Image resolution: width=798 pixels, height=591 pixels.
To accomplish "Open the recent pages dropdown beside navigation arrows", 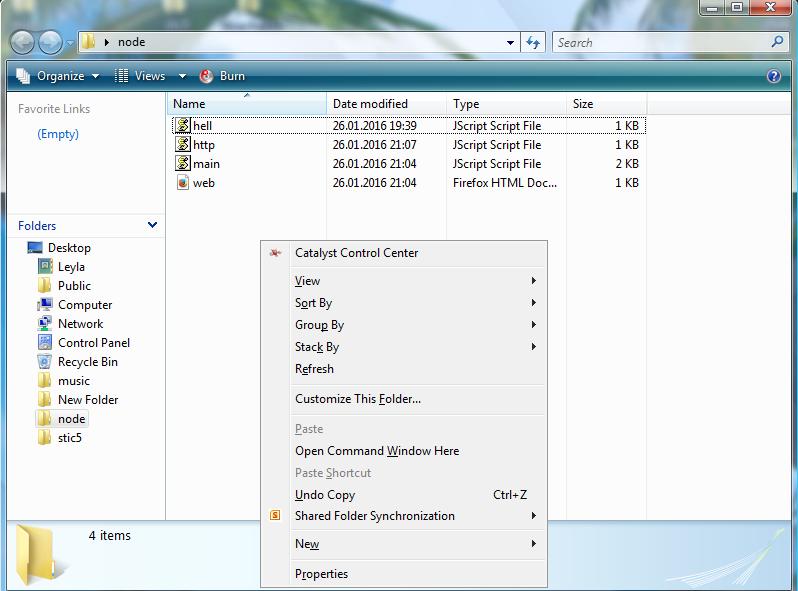I will (x=70, y=43).
